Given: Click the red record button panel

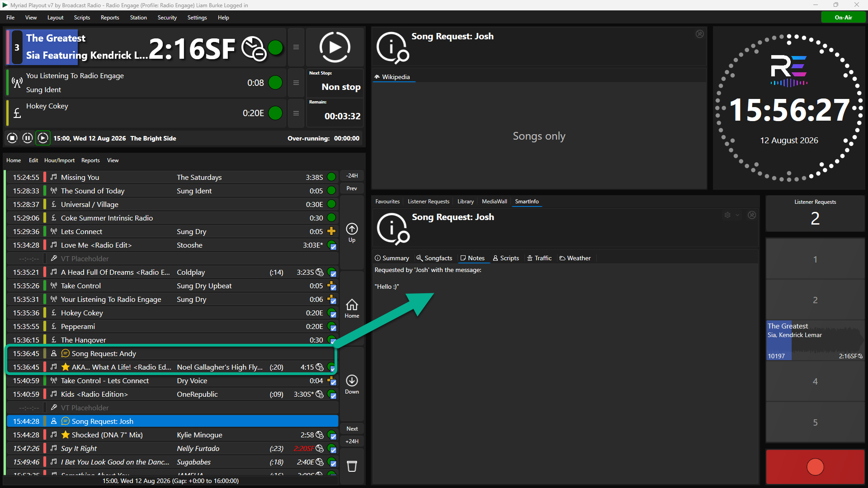Looking at the screenshot, I should pos(815,466).
